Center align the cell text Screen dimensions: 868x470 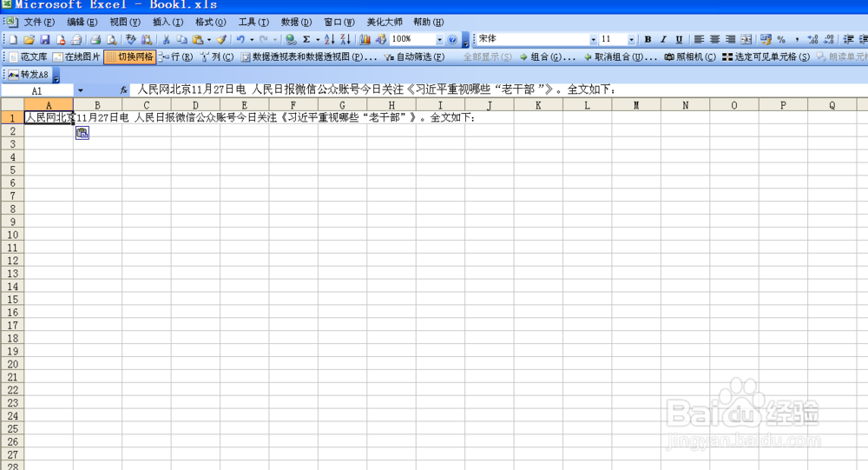tap(714, 39)
